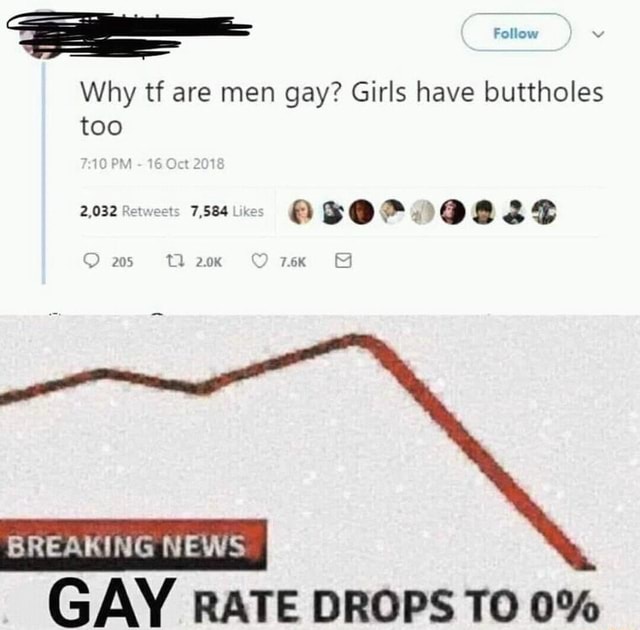
Task: Open the 7,584 Likes list
Action: click(227, 211)
